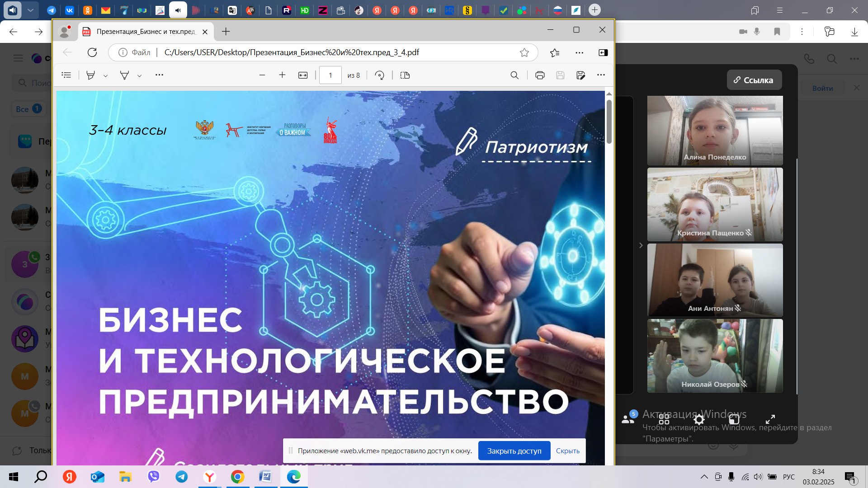Go back in the Yandex browser
The image size is (868, 488).
pos(13,32)
